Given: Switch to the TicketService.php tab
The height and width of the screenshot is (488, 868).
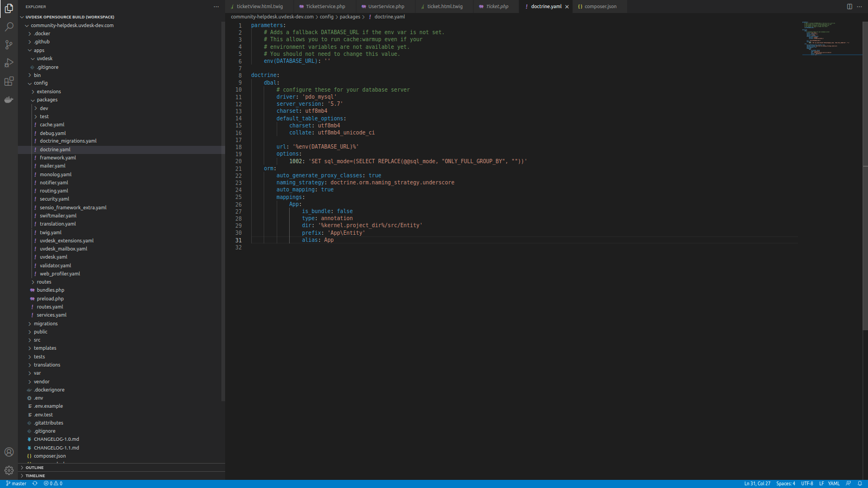Looking at the screenshot, I should pyautogui.click(x=325, y=7).
